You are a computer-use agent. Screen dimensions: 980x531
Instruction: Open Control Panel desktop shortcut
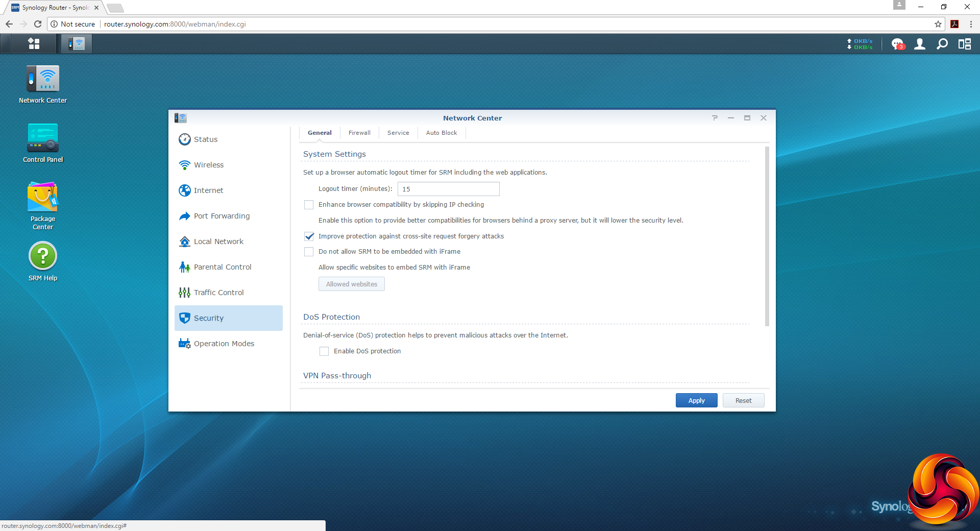click(43, 143)
